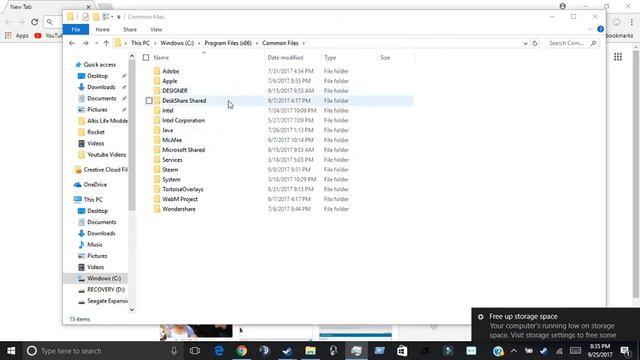Open the address bar history dropdown
This screenshot has height=360, width=640.
(525, 43)
